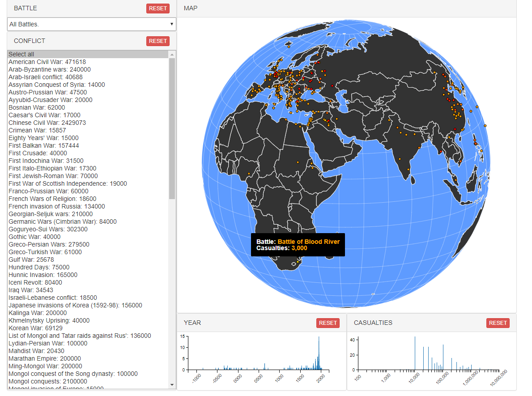The height and width of the screenshot is (396, 532).
Task: Select American Civil War: 471618
Action: (88, 62)
